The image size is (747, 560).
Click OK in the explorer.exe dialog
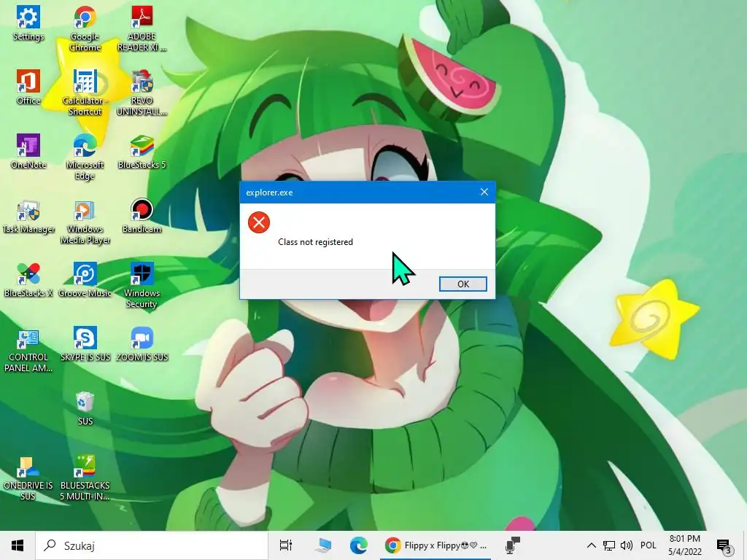tap(462, 284)
